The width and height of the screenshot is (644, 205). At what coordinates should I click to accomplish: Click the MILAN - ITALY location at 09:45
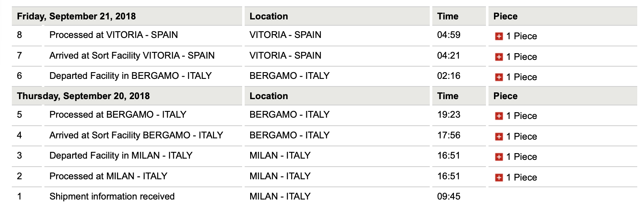[x=280, y=197]
